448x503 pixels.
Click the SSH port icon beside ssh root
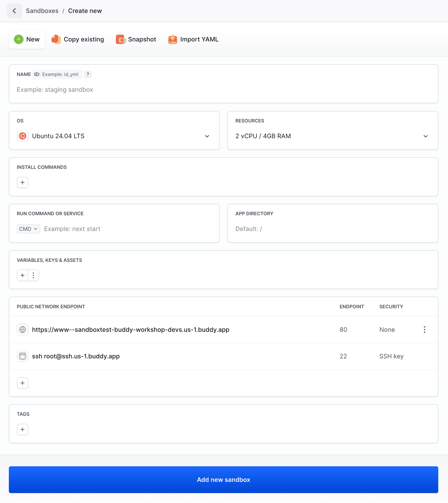coord(22,356)
